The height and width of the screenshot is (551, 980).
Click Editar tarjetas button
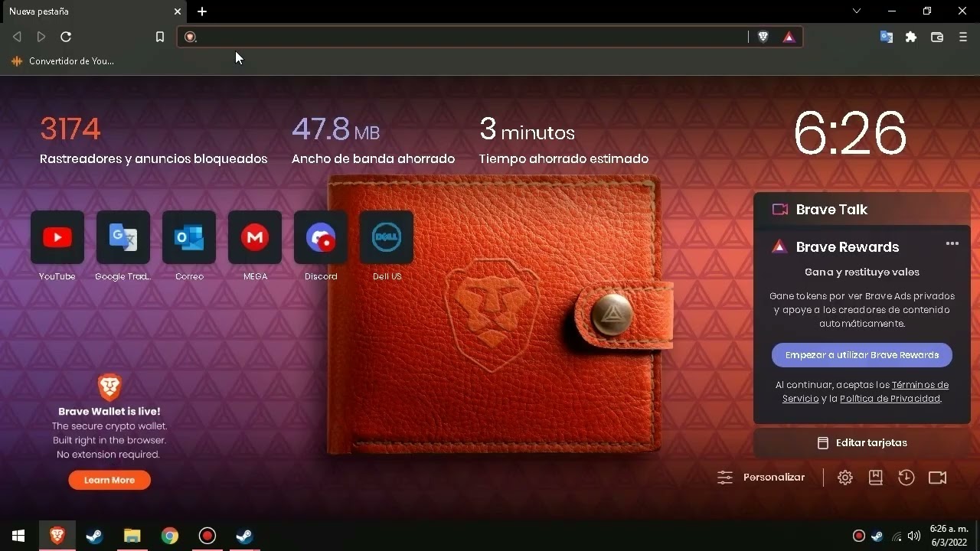click(862, 443)
